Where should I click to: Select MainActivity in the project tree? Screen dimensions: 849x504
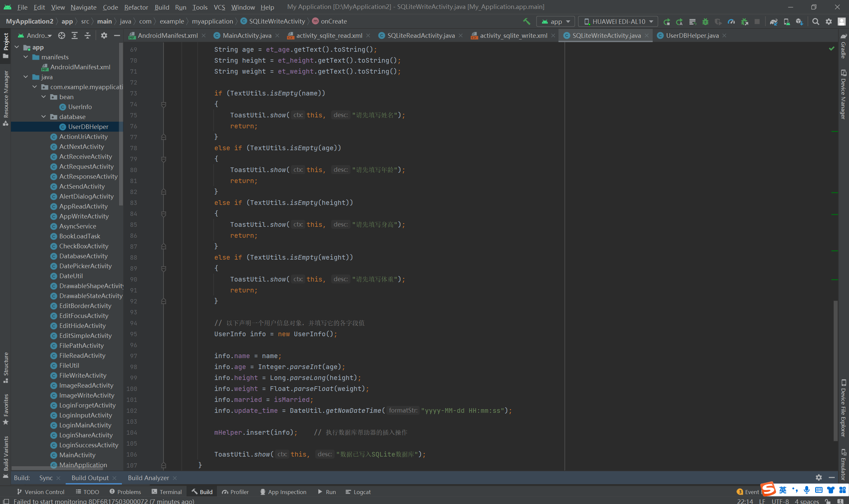[77, 455]
